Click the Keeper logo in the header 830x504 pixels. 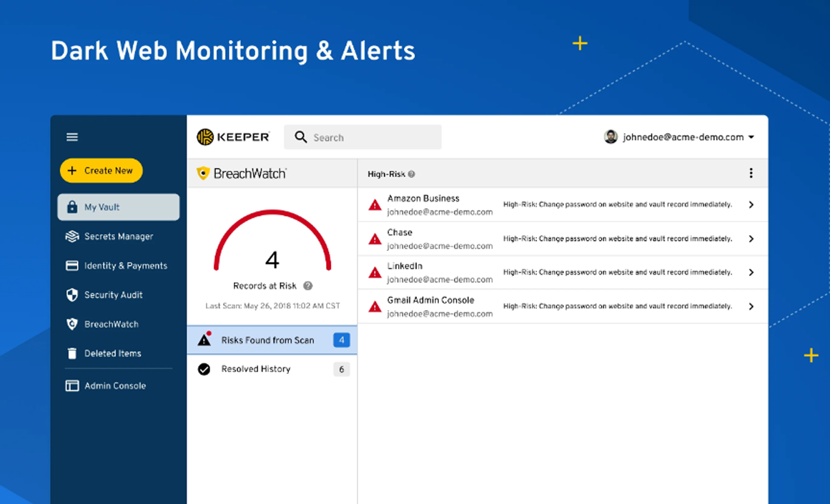coord(234,137)
